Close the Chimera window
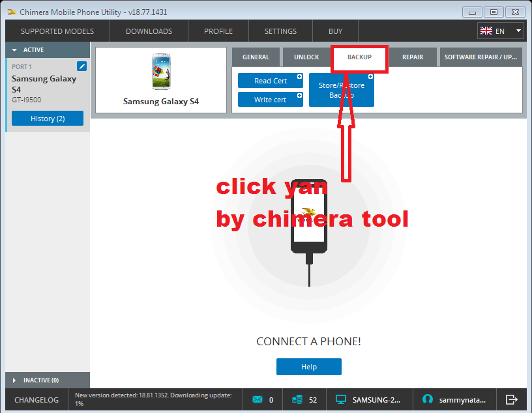 pyautogui.click(x=515, y=12)
